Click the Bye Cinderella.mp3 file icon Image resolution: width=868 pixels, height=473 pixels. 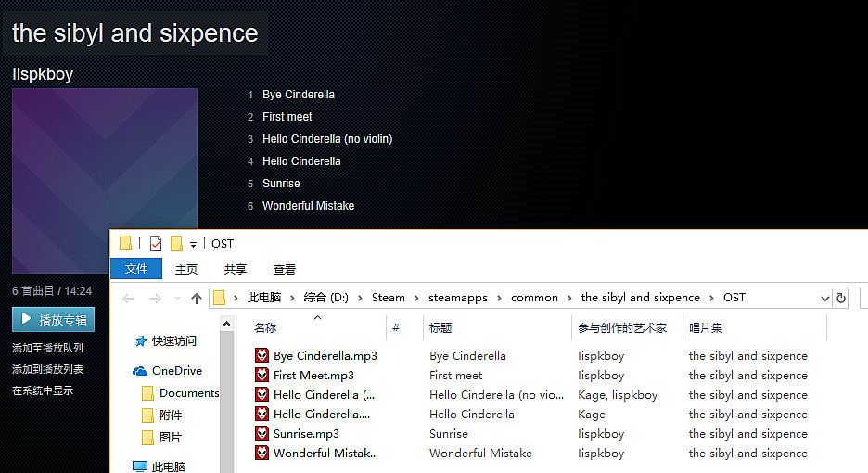click(x=262, y=355)
